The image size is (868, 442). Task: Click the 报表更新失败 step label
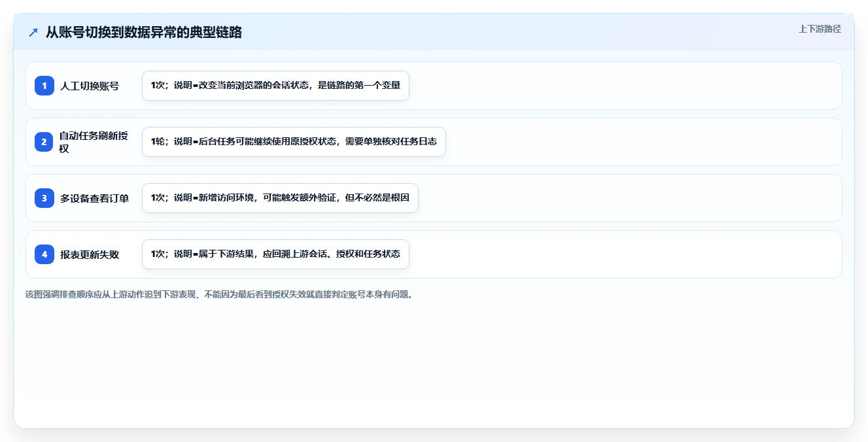click(x=90, y=254)
